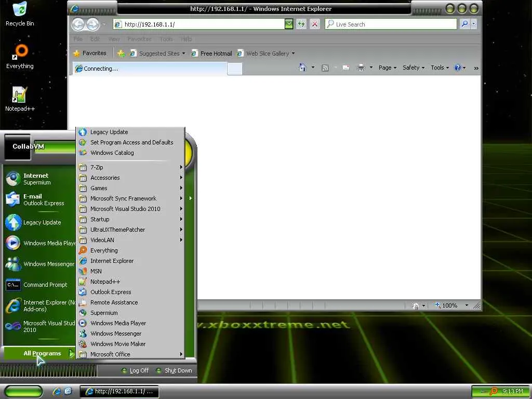
Task: Expand the Games program folder
Action: [x=130, y=188]
